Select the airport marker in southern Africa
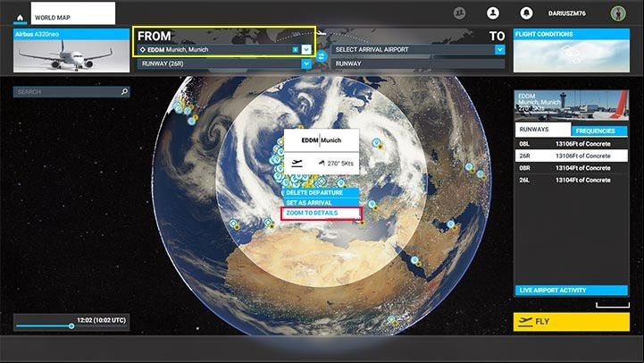The image size is (644, 363). click(391, 319)
